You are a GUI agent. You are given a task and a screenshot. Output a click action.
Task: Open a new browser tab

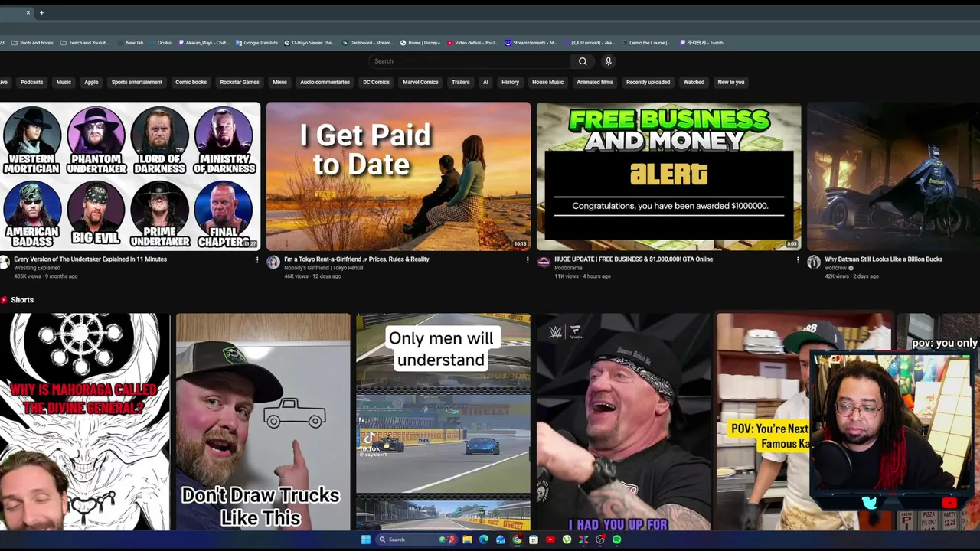(x=41, y=12)
